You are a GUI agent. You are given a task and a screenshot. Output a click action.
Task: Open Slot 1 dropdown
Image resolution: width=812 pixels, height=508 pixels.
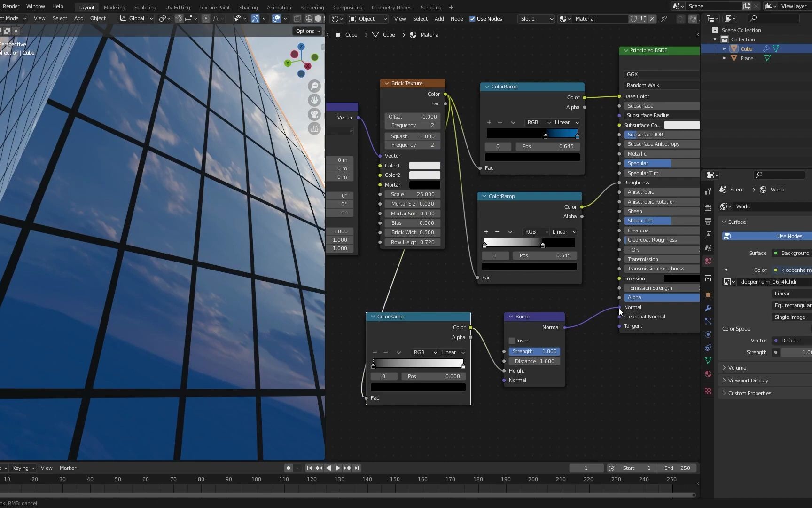point(536,19)
